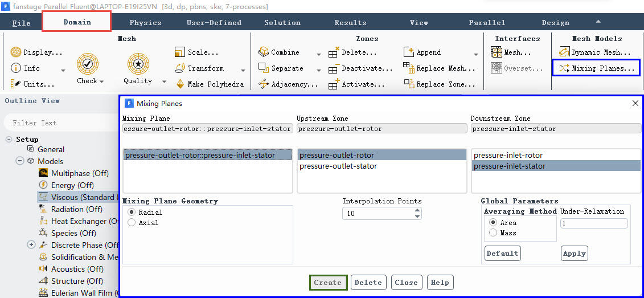This screenshot has height=298, width=644.
Task: Collapse the Models tree node
Action: 20,161
